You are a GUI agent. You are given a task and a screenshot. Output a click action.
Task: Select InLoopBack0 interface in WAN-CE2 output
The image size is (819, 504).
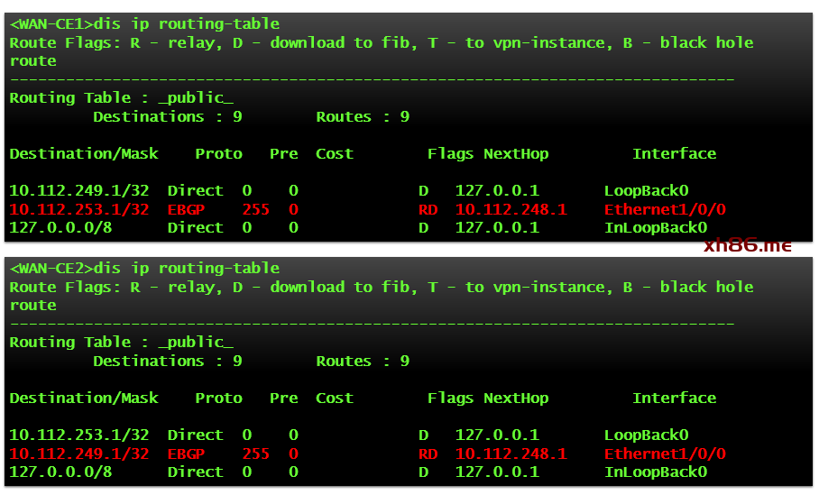[655, 472]
